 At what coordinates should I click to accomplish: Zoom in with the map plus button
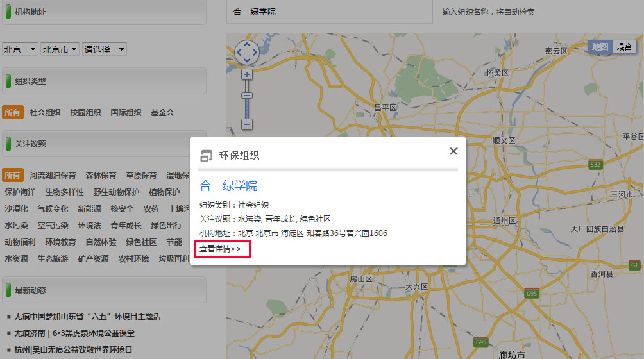[x=247, y=74]
